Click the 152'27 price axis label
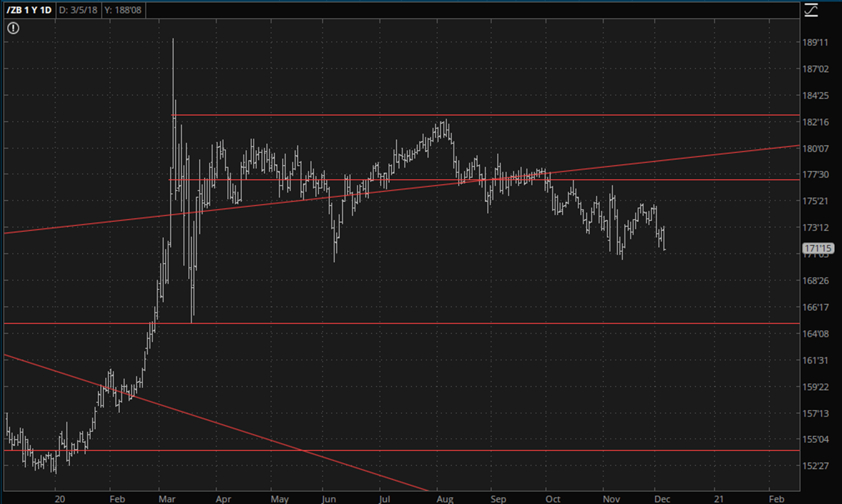The height and width of the screenshot is (504, 842). (815, 466)
